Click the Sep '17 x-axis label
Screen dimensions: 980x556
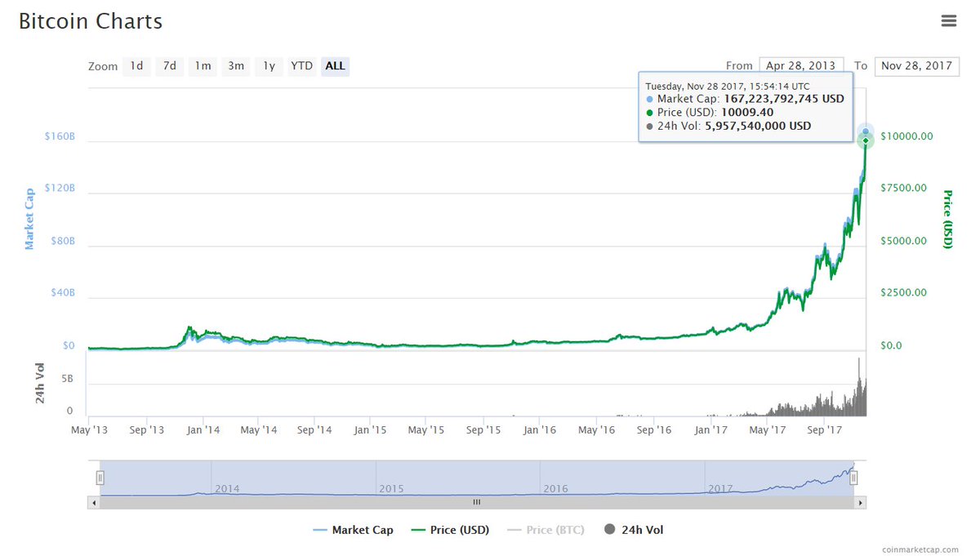(x=825, y=429)
